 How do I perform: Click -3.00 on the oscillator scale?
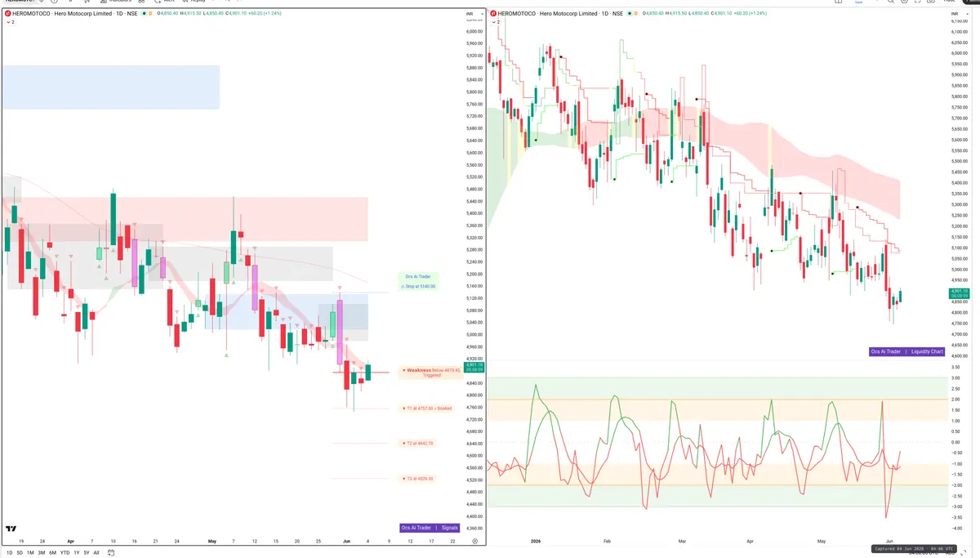click(x=955, y=507)
